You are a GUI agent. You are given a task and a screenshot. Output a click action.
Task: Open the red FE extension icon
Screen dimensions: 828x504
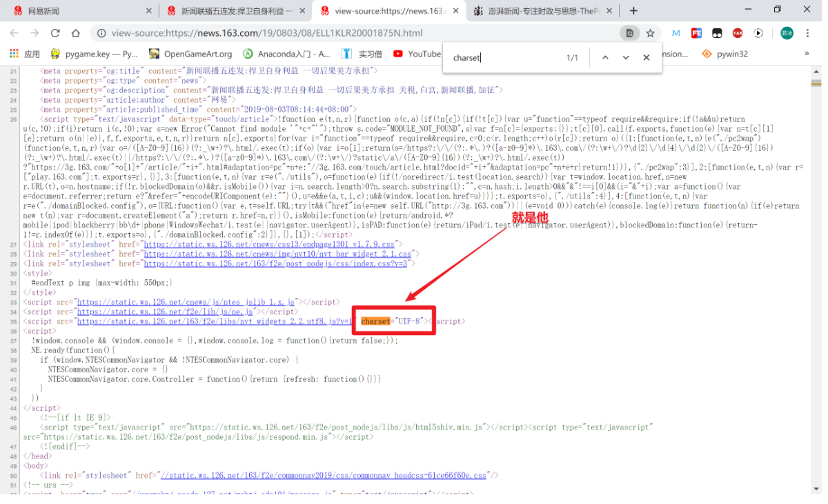point(697,33)
